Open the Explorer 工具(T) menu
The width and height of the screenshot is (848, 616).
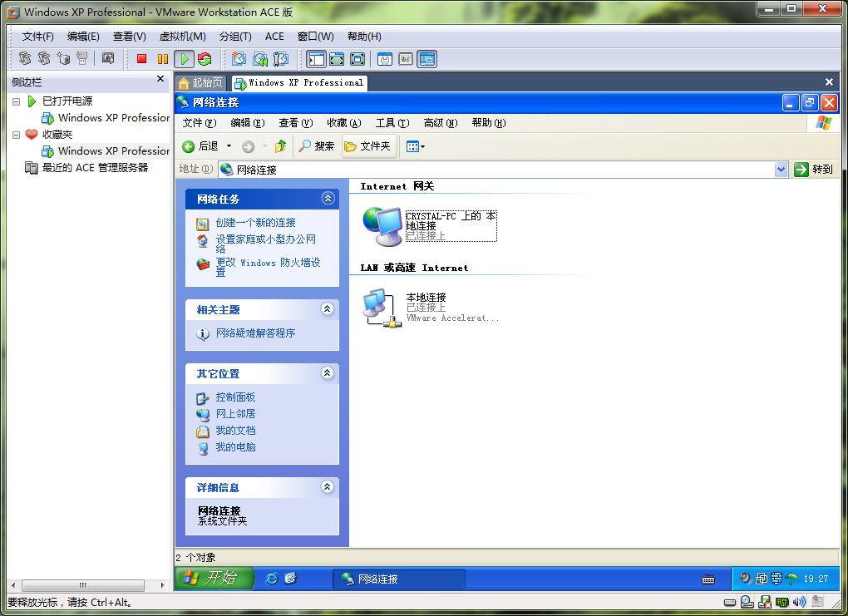[392, 123]
